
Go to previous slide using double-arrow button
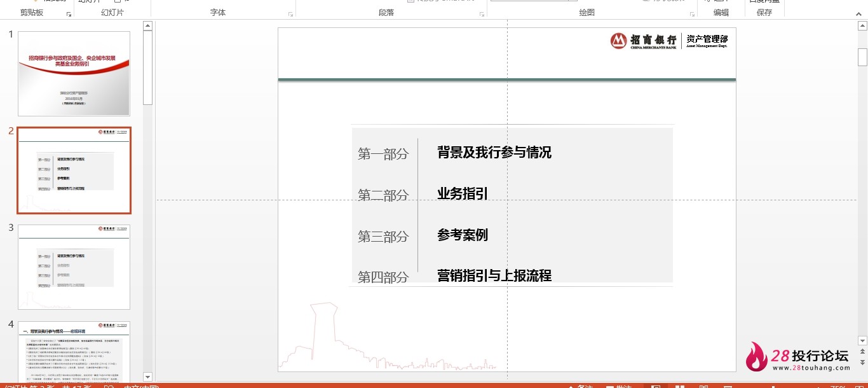pos(862,352)
